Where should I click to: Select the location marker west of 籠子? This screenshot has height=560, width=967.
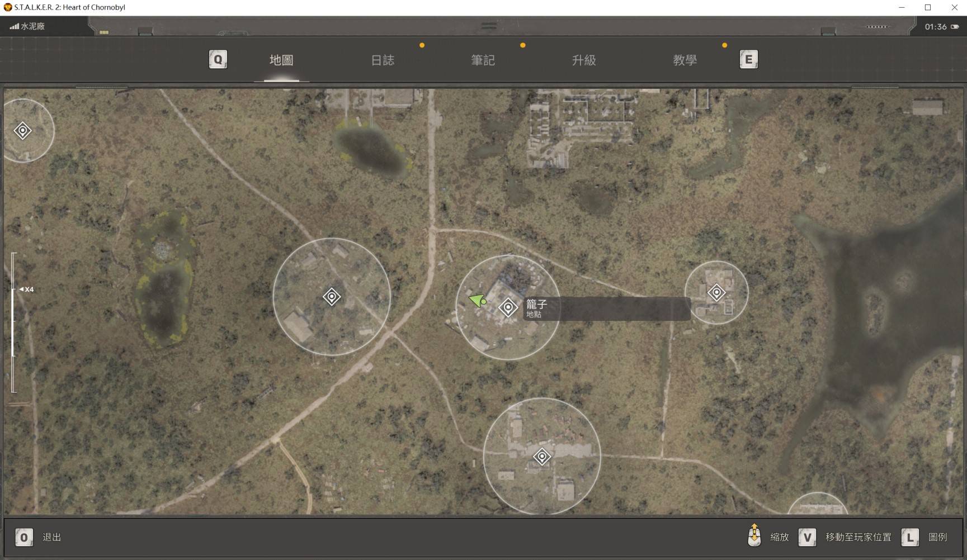332,297
